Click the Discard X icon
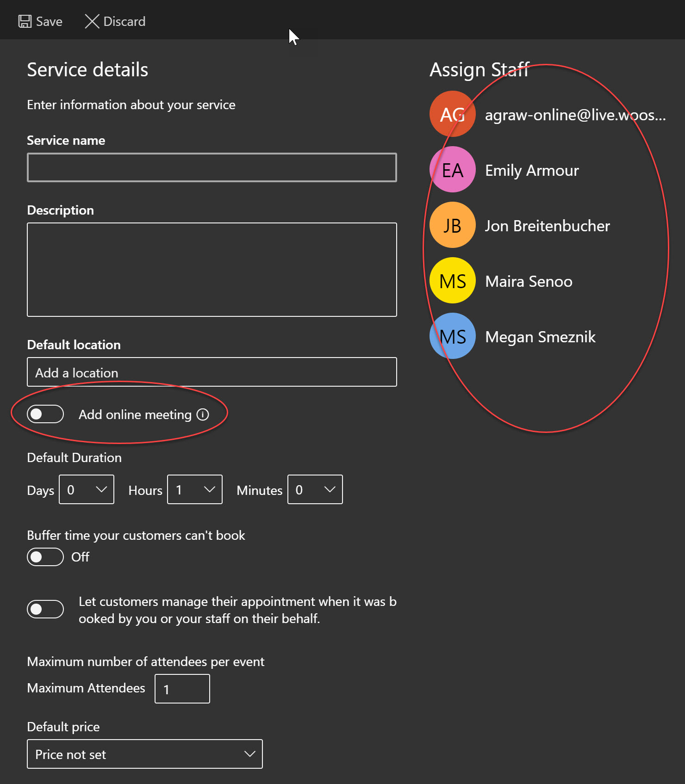The width and height of the screenshot is (685, 784). 92,21
